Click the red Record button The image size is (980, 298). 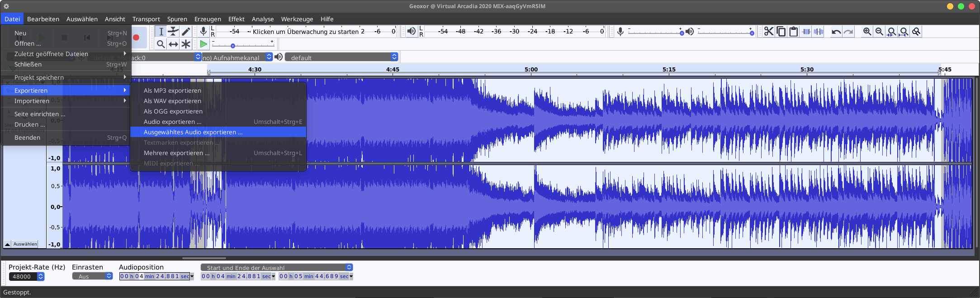pos(136,38)
